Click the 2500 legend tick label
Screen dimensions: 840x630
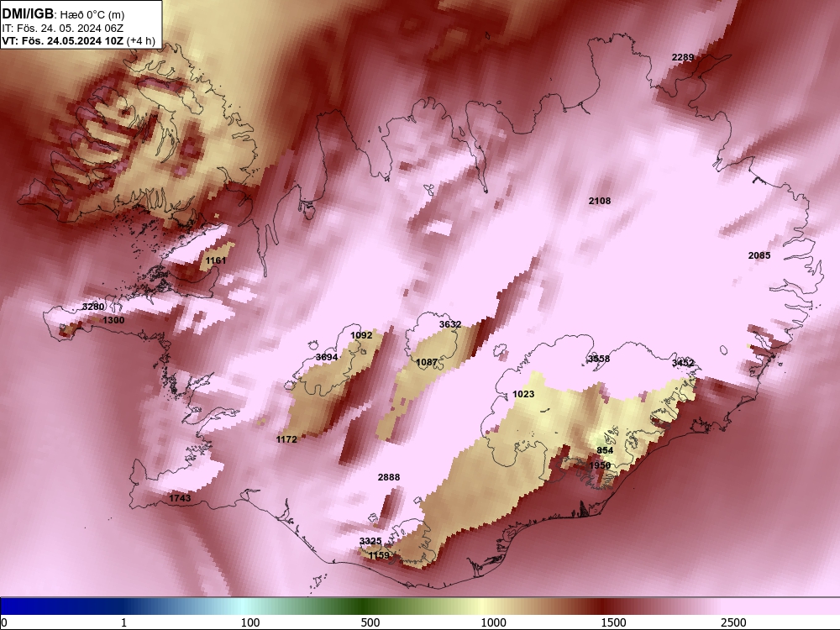point(733,622)
